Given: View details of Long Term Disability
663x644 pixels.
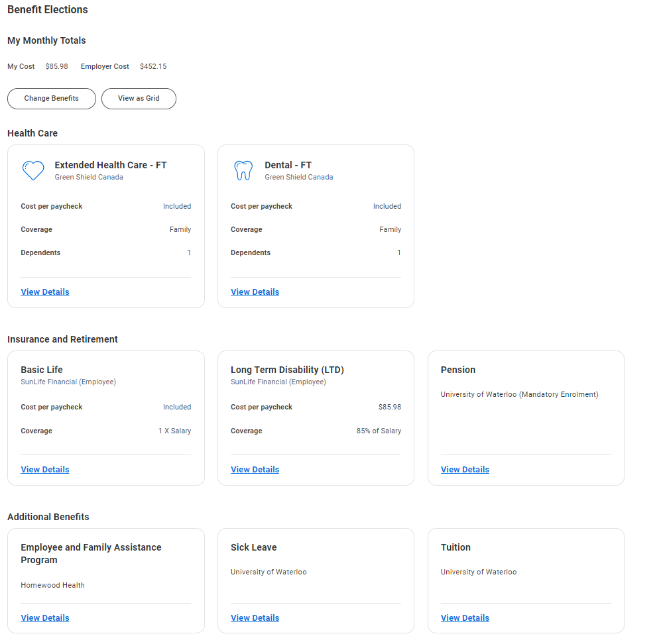Looking at the screenshot, I should [255, 470].
